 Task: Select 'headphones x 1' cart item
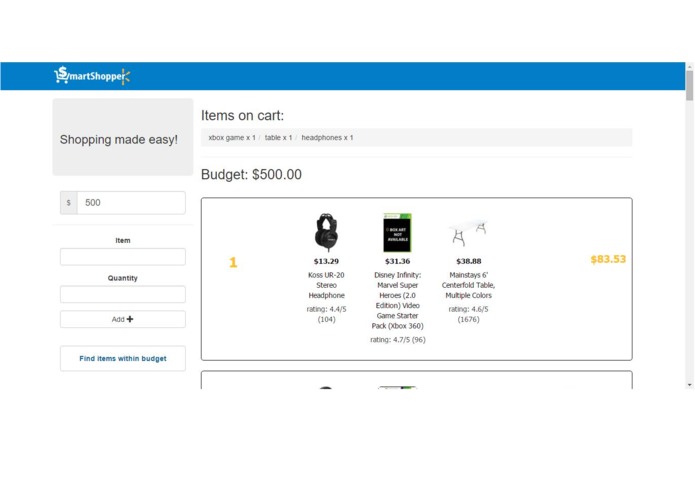pos(327,137)
